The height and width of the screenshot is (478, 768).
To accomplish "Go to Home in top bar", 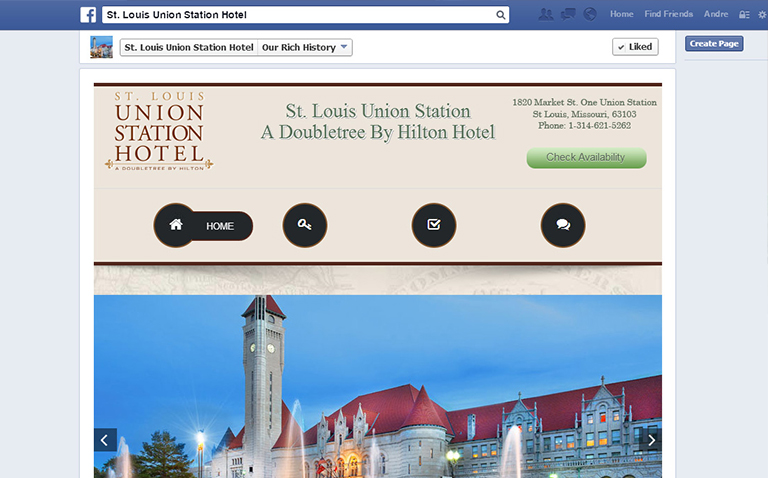I will (x=622, y=14).
